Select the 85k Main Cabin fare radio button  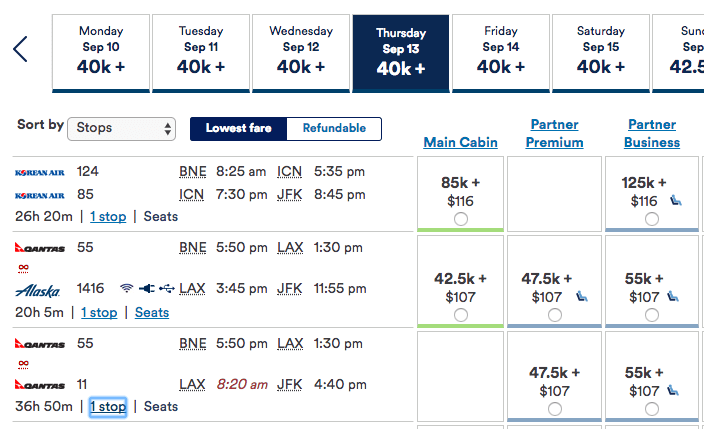460,219
